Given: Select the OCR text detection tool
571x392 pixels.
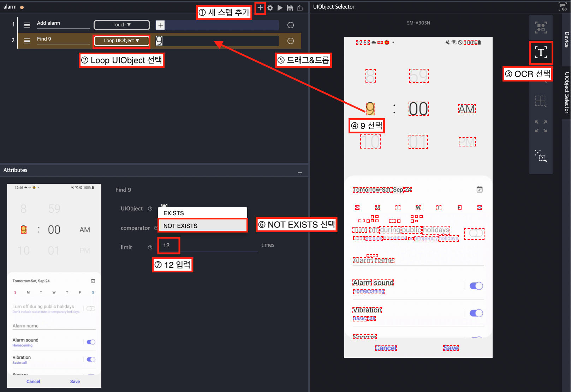Looking at the screenshot, I should coord(541,53).
